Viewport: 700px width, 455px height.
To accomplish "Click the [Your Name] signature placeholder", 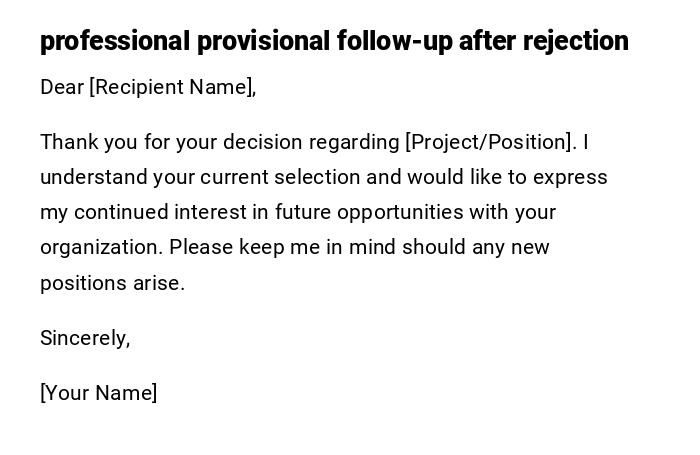I will pyautogui.click(x=99, y=393).
